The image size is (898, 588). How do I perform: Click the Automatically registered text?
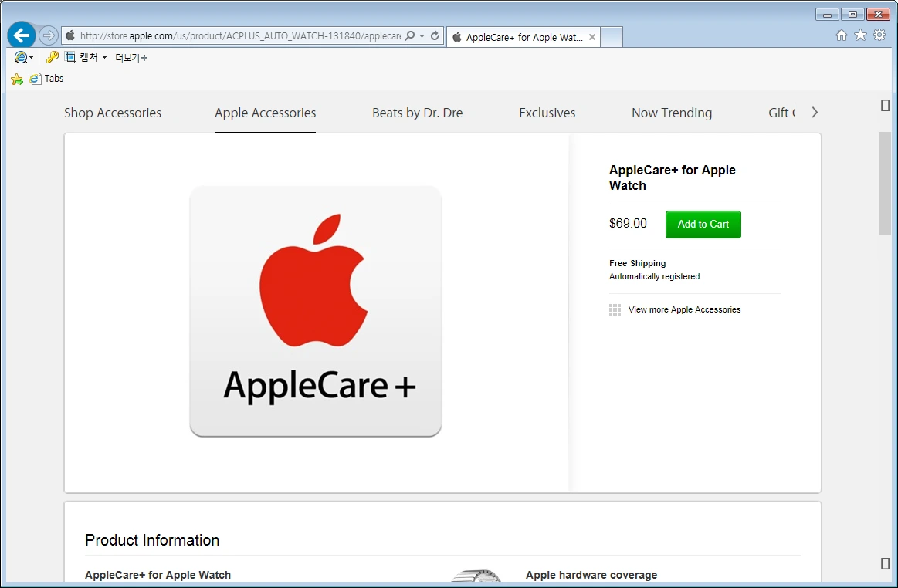click(x=654, y=276)
